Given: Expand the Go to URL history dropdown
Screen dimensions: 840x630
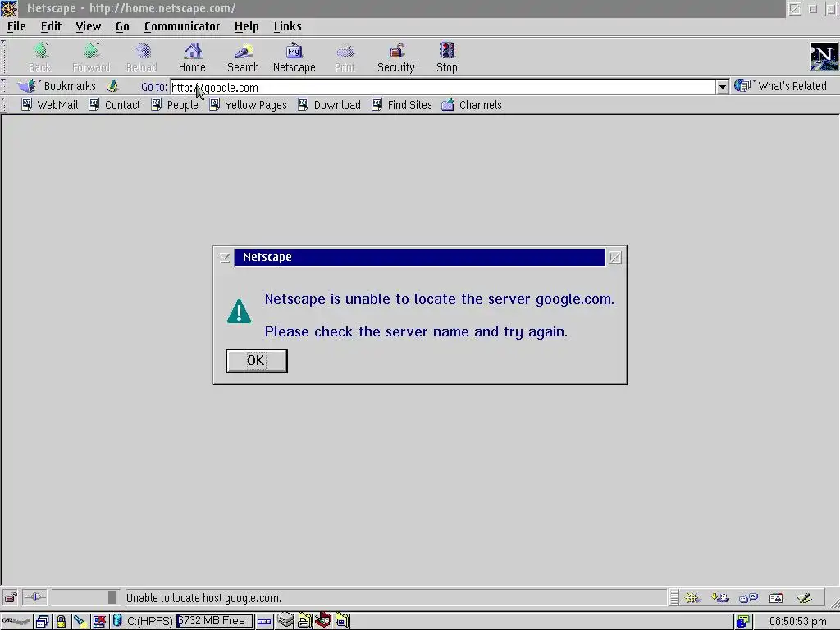Looking at the screenshot, I should coord(722,87).
